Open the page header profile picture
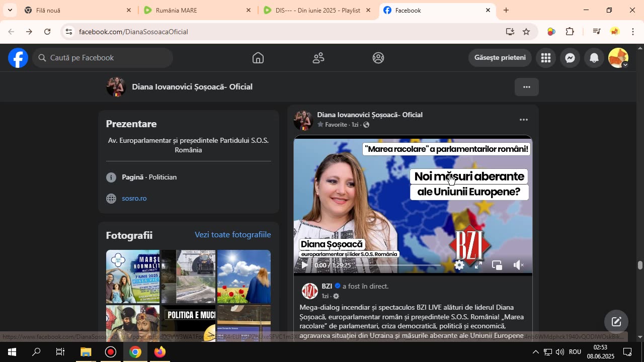This screenshot has width=644, height=362. click(x=116, y=87)
